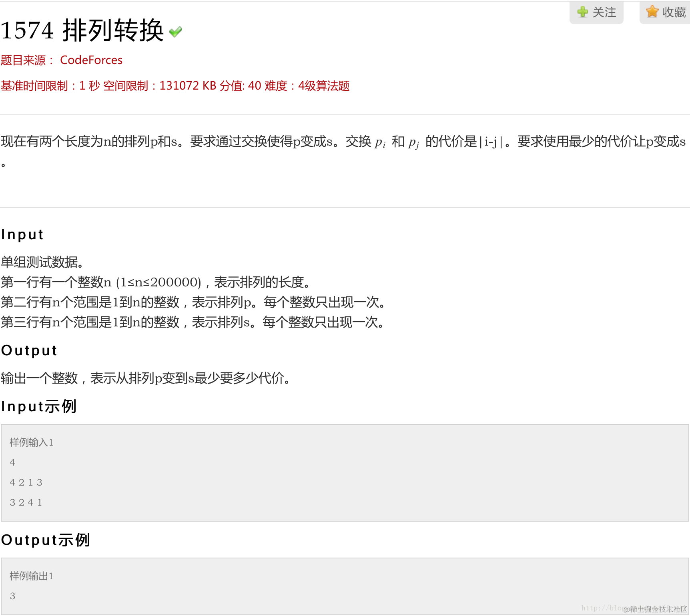Click the Output示例 heading

(46, 540)
